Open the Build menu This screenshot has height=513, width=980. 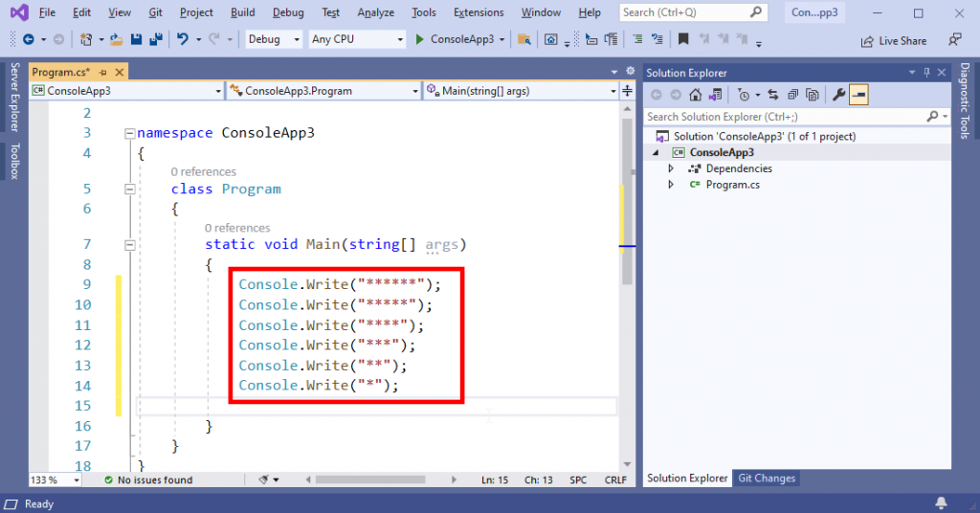243,12
